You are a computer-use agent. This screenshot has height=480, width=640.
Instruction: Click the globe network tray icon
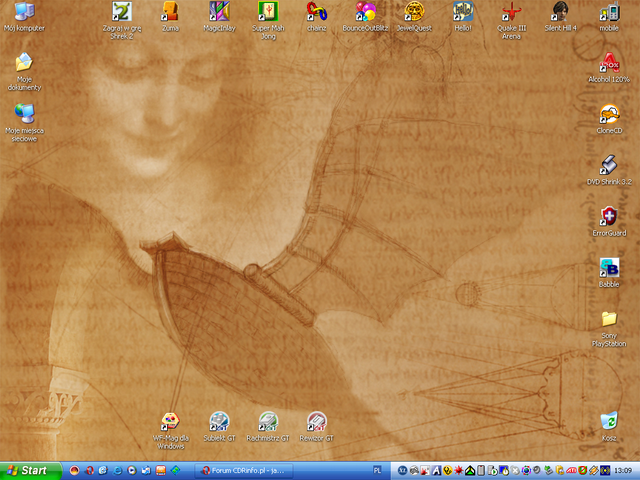tap(527, 471)
